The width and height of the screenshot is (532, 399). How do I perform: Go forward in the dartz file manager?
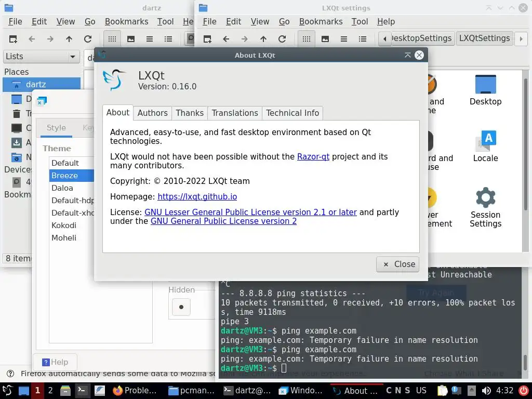point(50,39)
